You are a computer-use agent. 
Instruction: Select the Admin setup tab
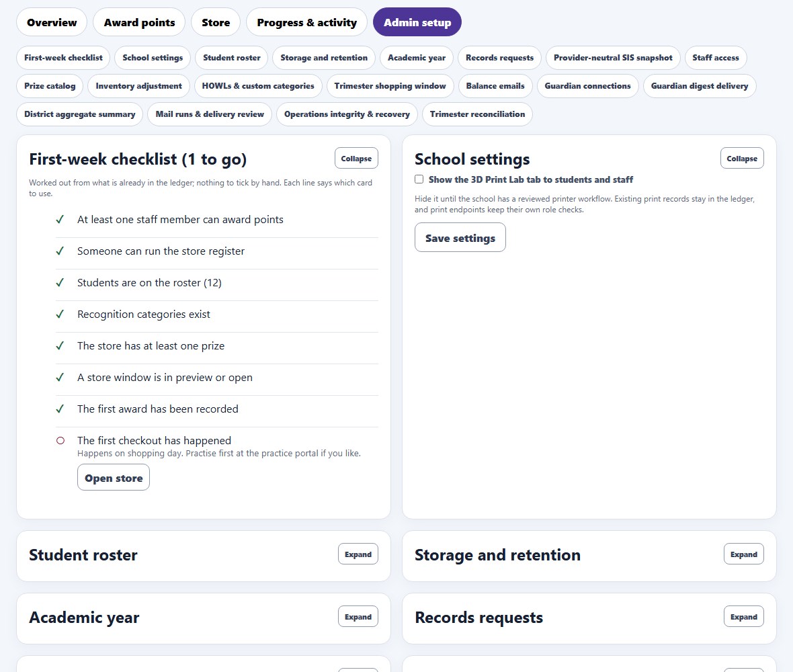pos(417,22)
